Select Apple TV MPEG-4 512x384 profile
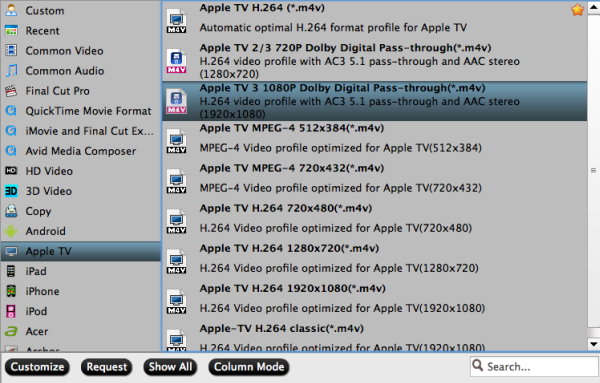 pyautogui.click(x=375, y=138)
